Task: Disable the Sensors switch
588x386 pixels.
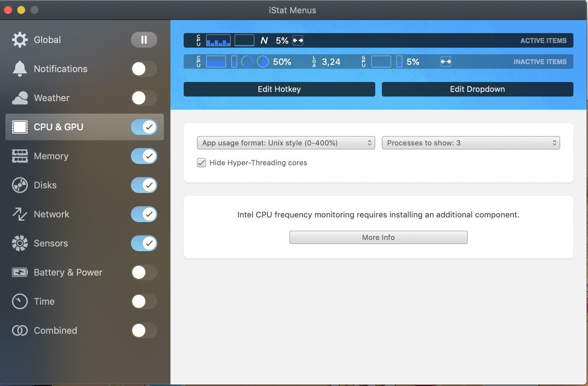Action: 144,244
